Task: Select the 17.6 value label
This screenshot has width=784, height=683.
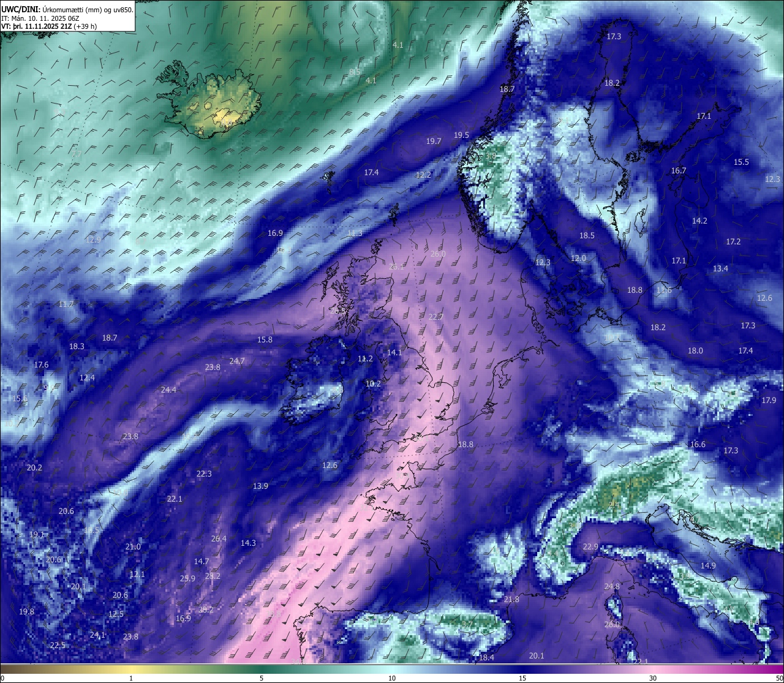Action: 41,364
